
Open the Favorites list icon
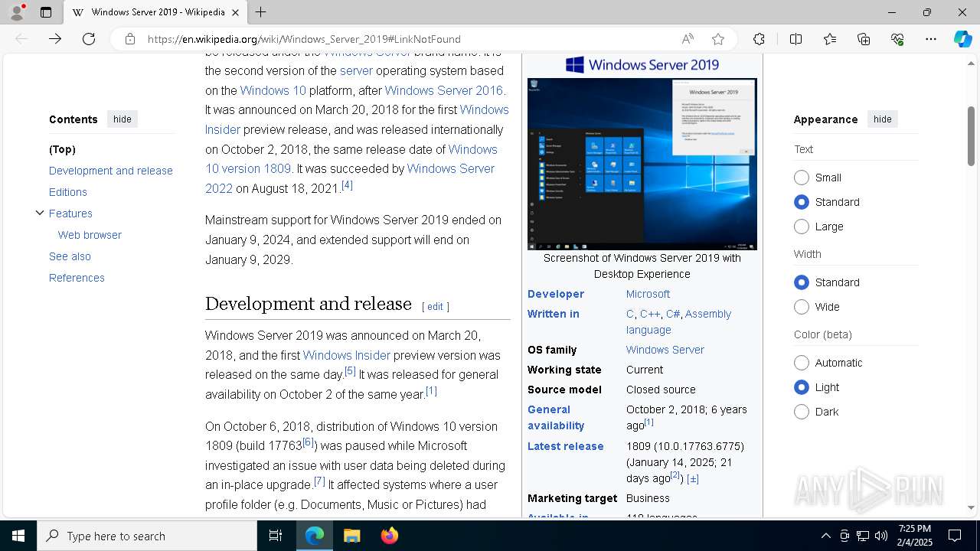point(830,39)
